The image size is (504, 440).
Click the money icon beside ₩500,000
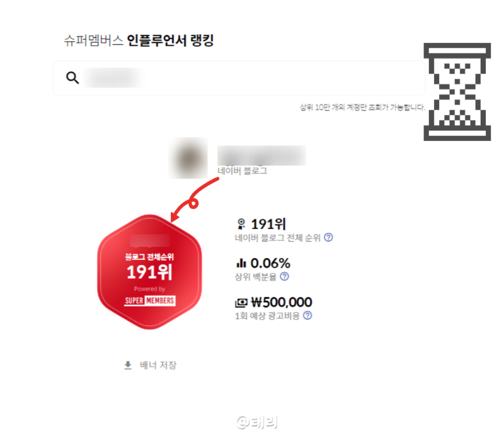(x=241, y=303)
